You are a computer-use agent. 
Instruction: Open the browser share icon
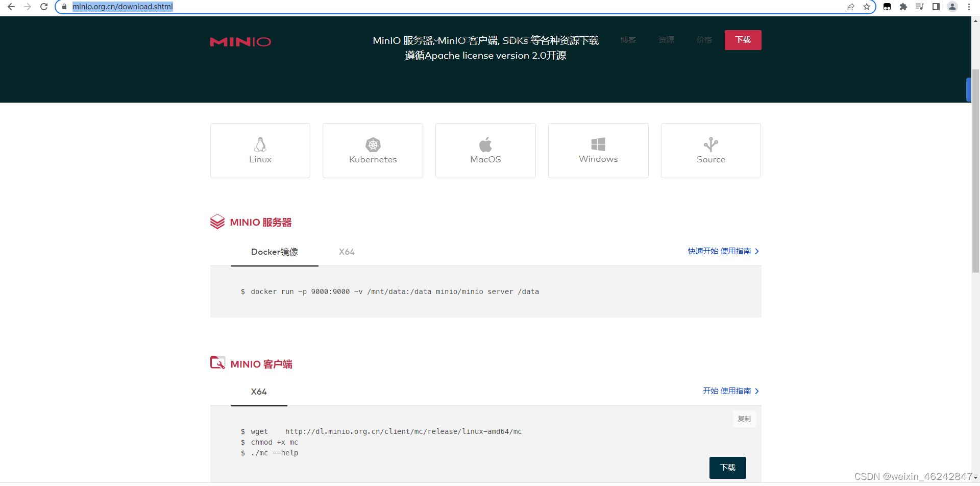(x=850, y=7)
